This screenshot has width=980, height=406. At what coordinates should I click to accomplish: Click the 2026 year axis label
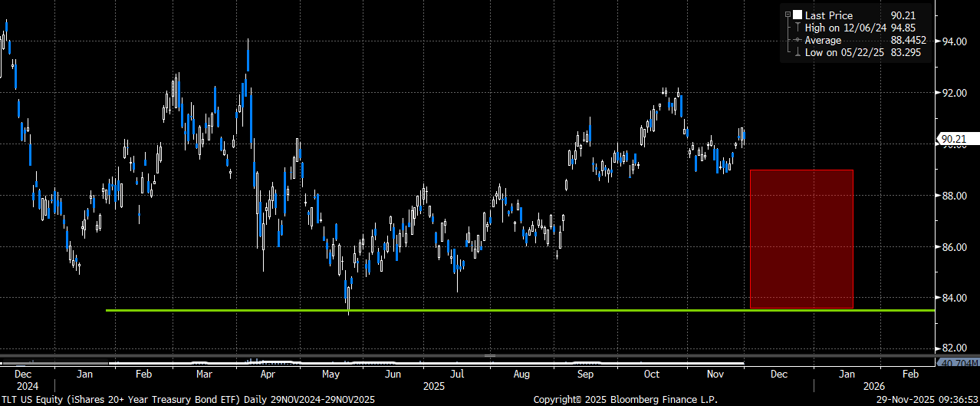(x=874, y=386)
